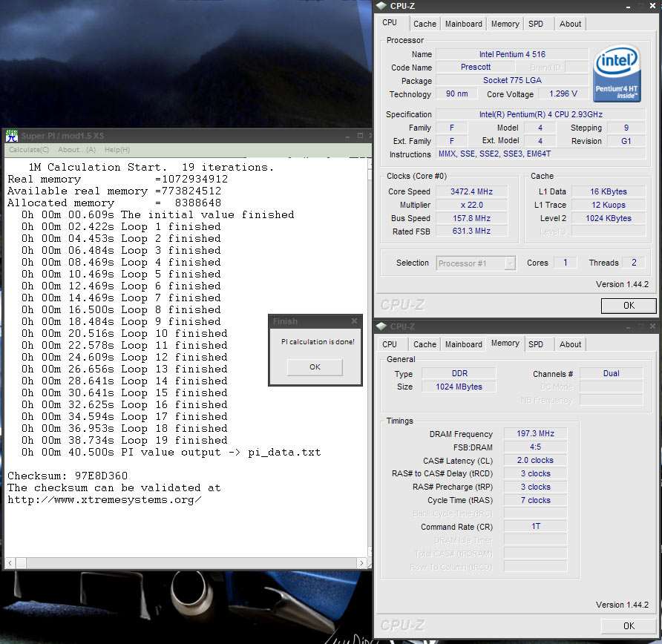
Task: Click the DRAM Frequency 197.3 MHz value
Action: 535,434
